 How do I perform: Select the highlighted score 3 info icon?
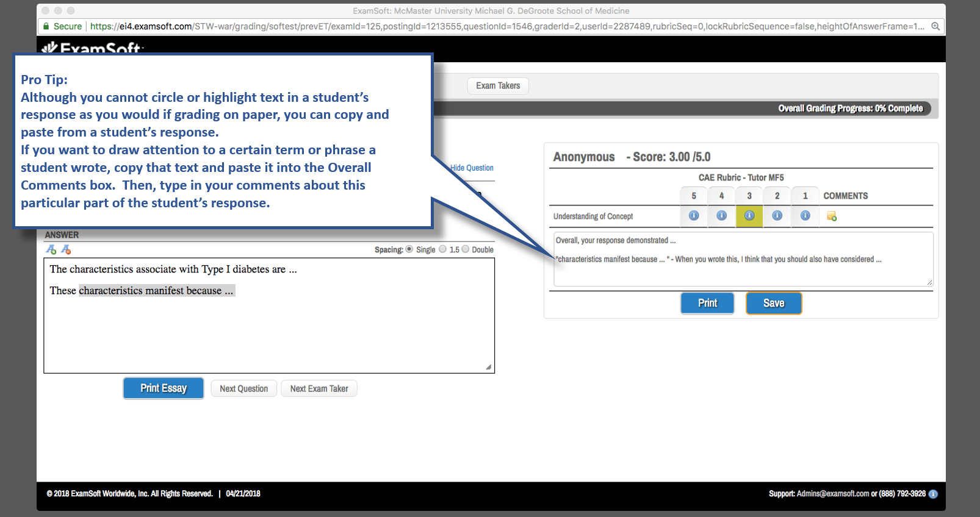pyautogui.click(x=749, y=216)
